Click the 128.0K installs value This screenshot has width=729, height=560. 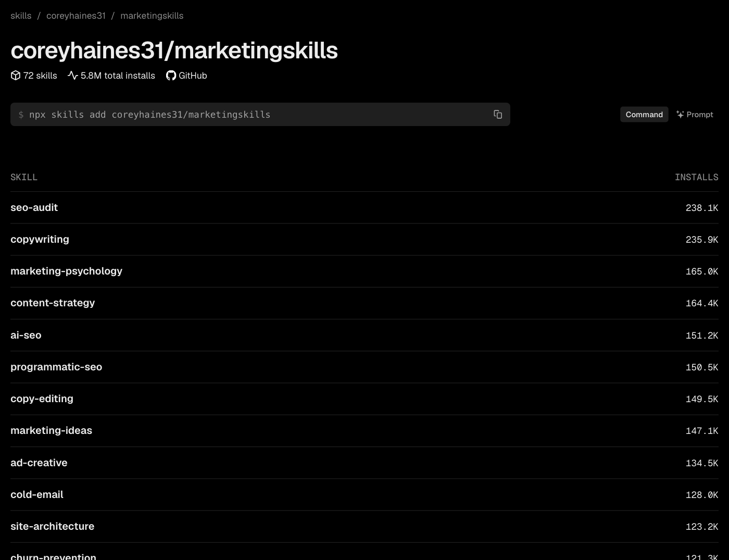702,495
